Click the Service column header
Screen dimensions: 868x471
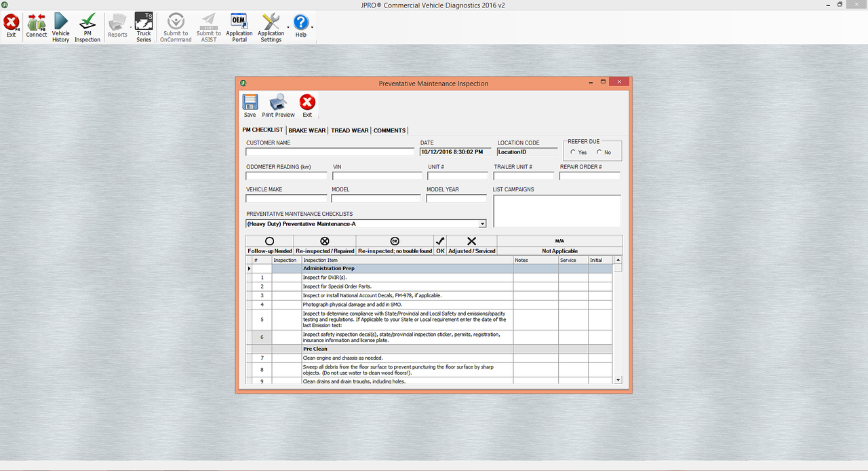coord(573,260)
